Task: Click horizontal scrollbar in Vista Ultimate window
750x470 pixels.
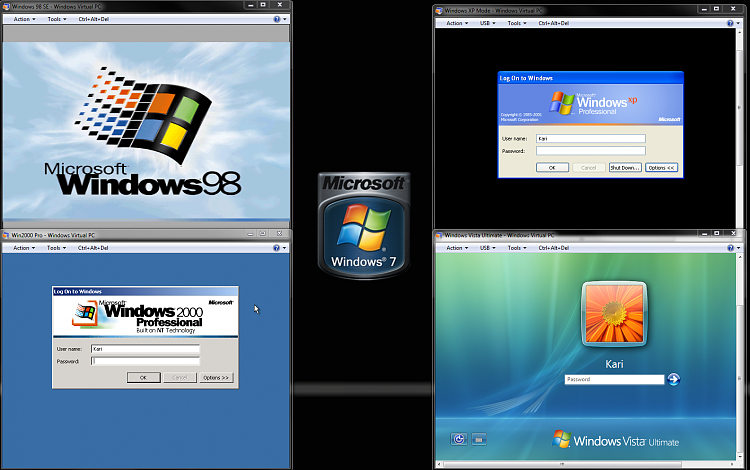Action: click(562, 464)
